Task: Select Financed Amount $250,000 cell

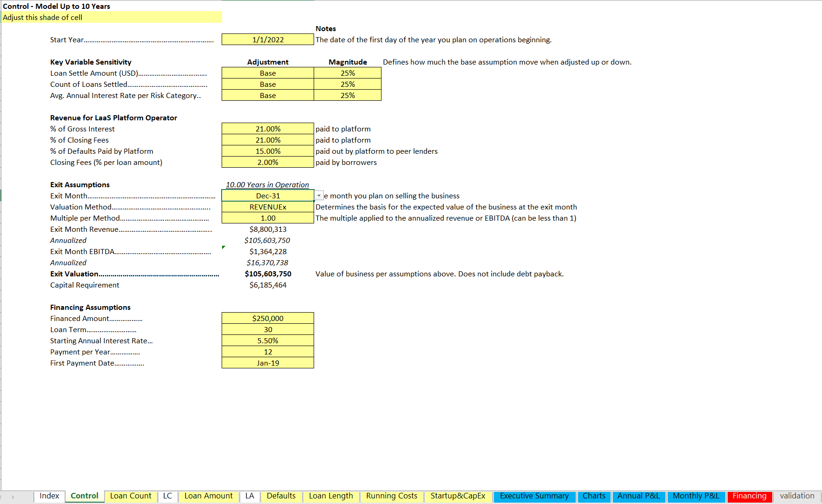Action: [x=268, y=318]
